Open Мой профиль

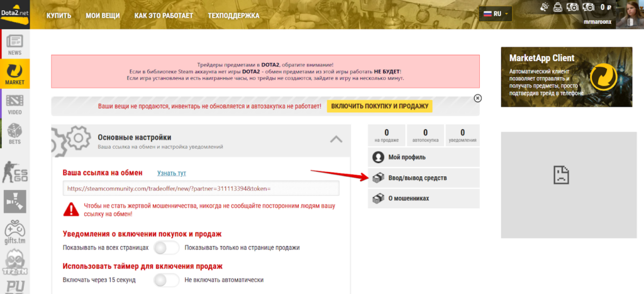coord(423,157)
